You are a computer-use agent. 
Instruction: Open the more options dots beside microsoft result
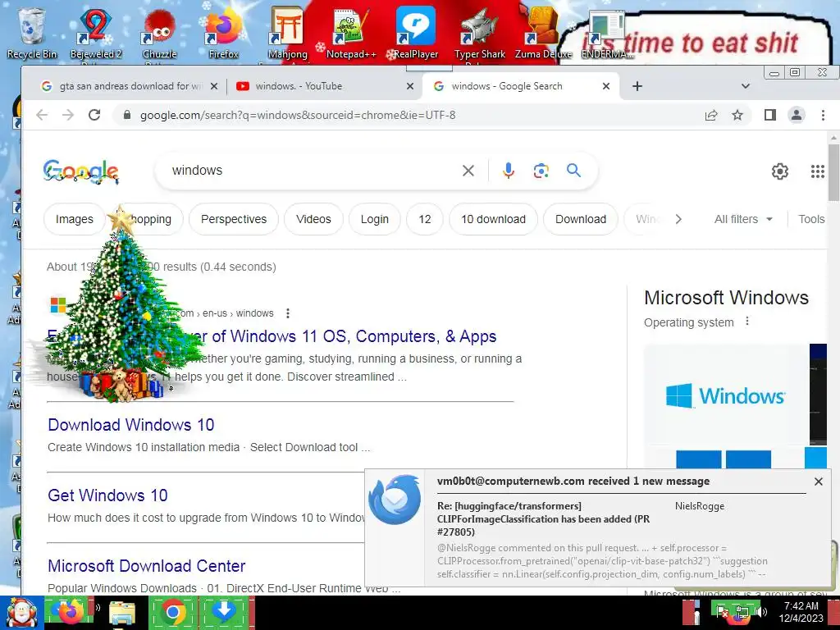288,313
